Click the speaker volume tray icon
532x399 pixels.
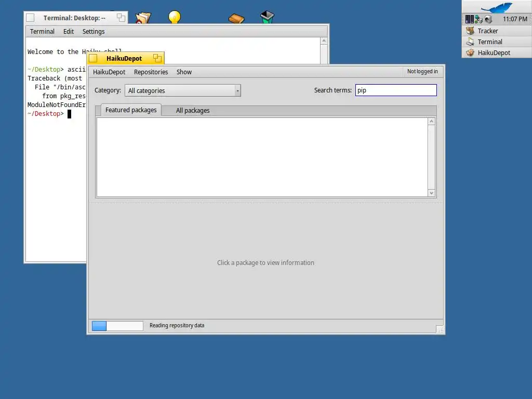[x=488, y=19]
